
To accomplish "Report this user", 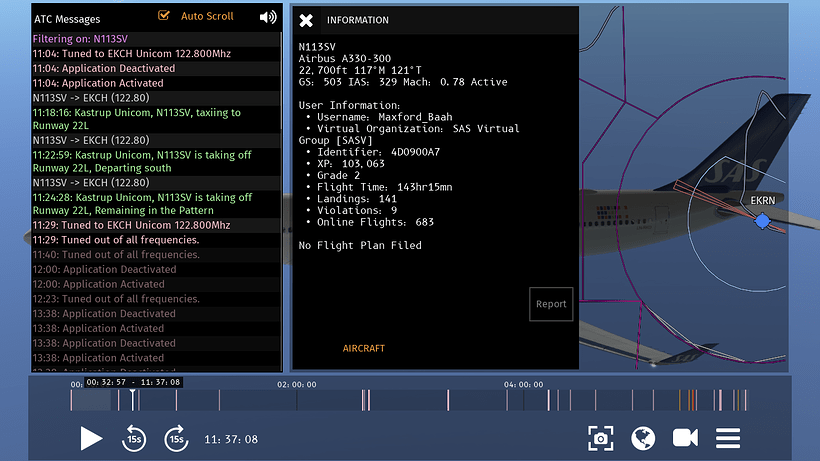I will click(551, 304).
